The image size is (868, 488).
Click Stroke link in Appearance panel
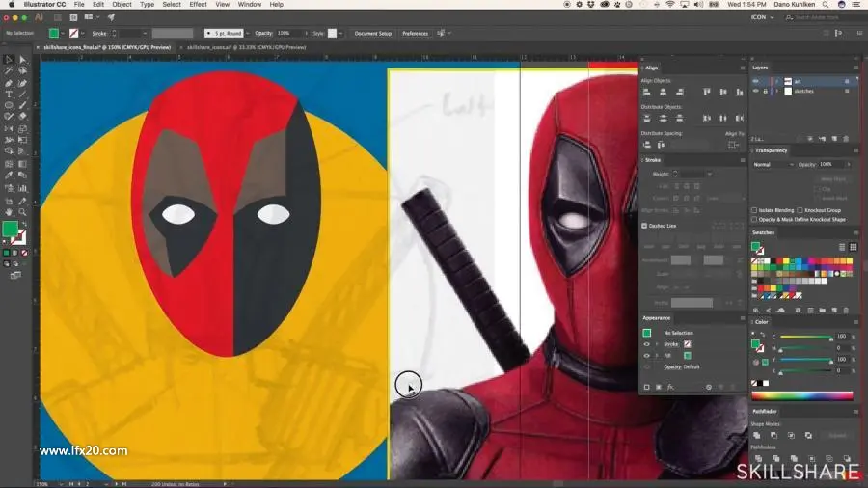(x=671, y=344)
